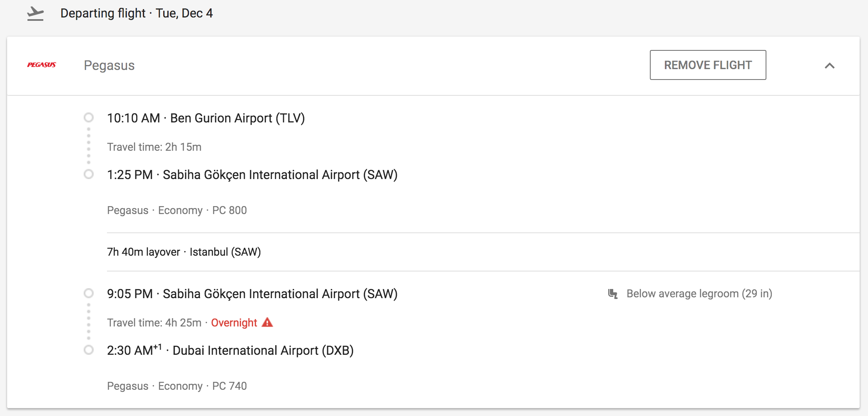The image size is (868, 416).
Task: Click the Dubai arrival stop circle
Action: click(x=89, y=350)
